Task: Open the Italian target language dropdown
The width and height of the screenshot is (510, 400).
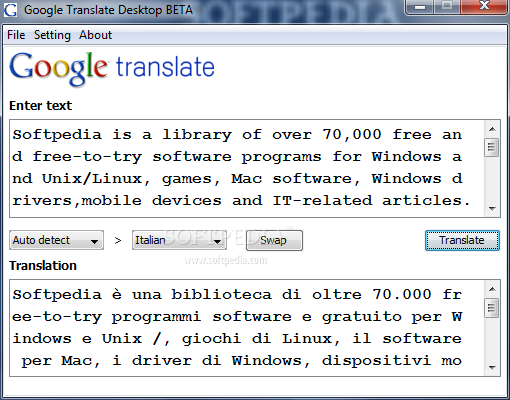Action: tap(179, 240)
